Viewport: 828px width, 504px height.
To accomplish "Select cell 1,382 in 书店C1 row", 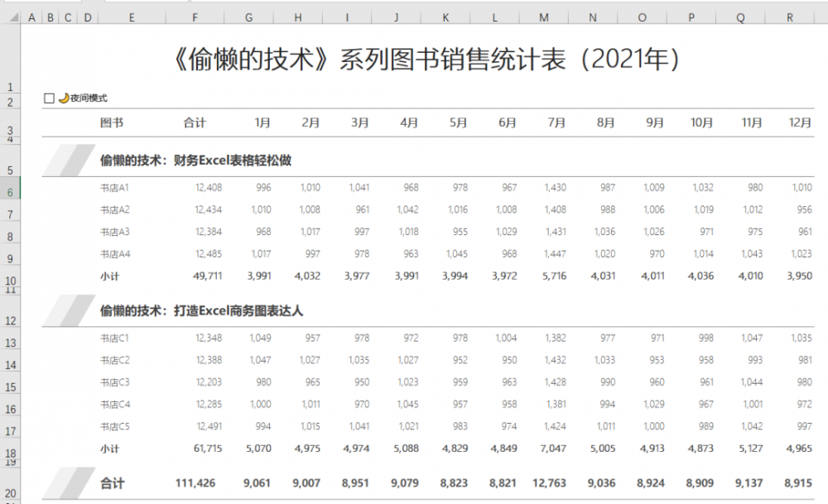I will pos(555,338).
